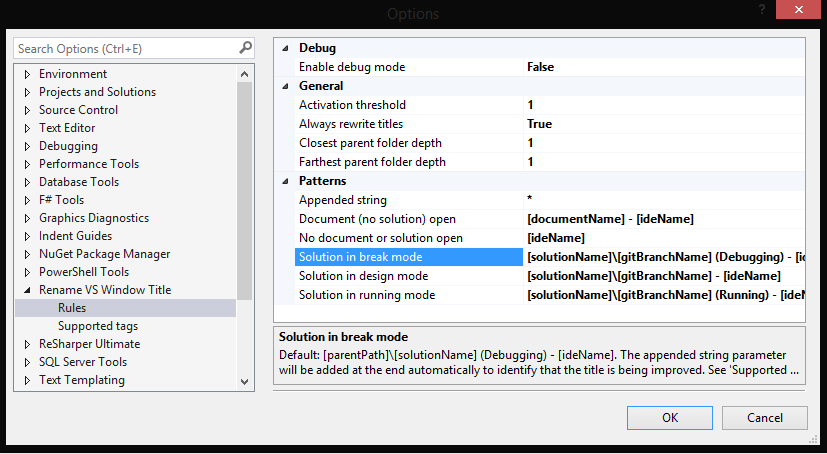Screen dimensions: 827x454
Task: Expand the Debugging node
Action: [27, 146]
